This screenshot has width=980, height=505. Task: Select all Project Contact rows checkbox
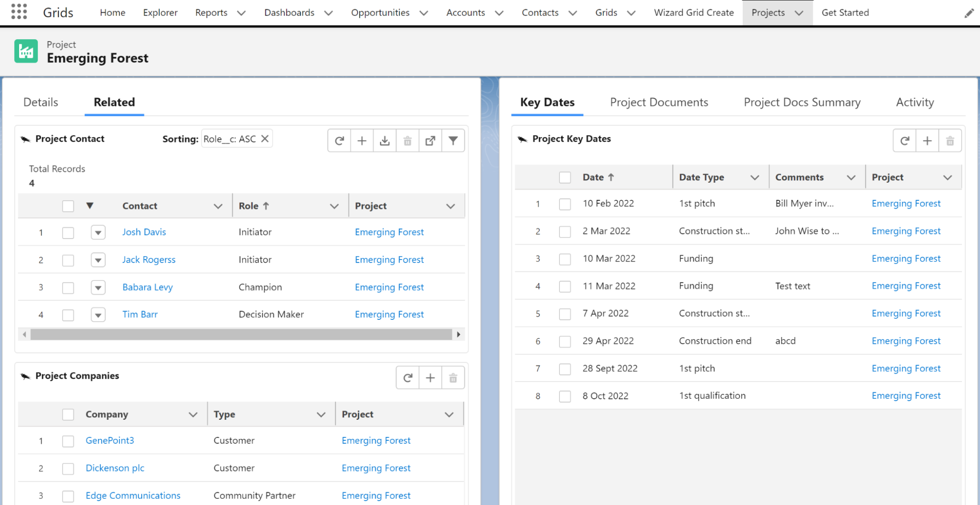(68, 206)
